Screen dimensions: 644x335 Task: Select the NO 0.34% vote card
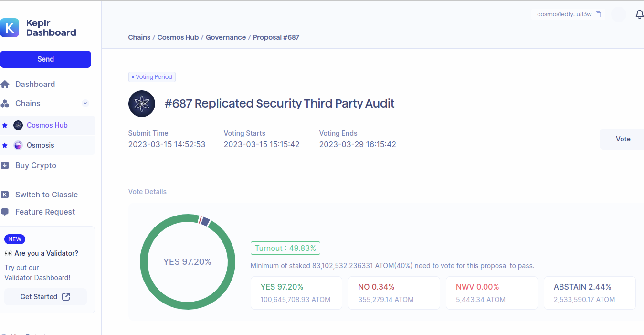[x=394, y=293]
